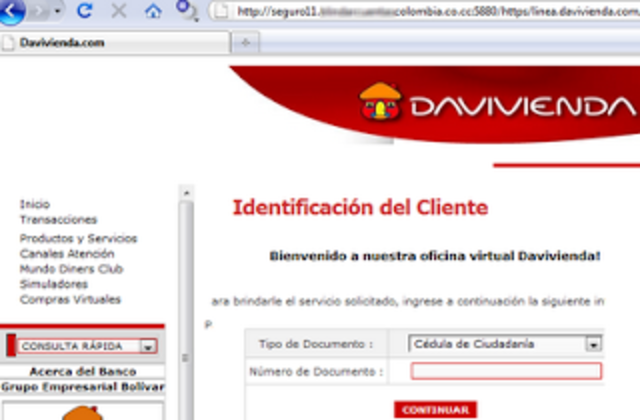Viewport: 640px width, 420px height.
Task: Click the sidebar scrollbar up arrow
Action: pos(187,193)
